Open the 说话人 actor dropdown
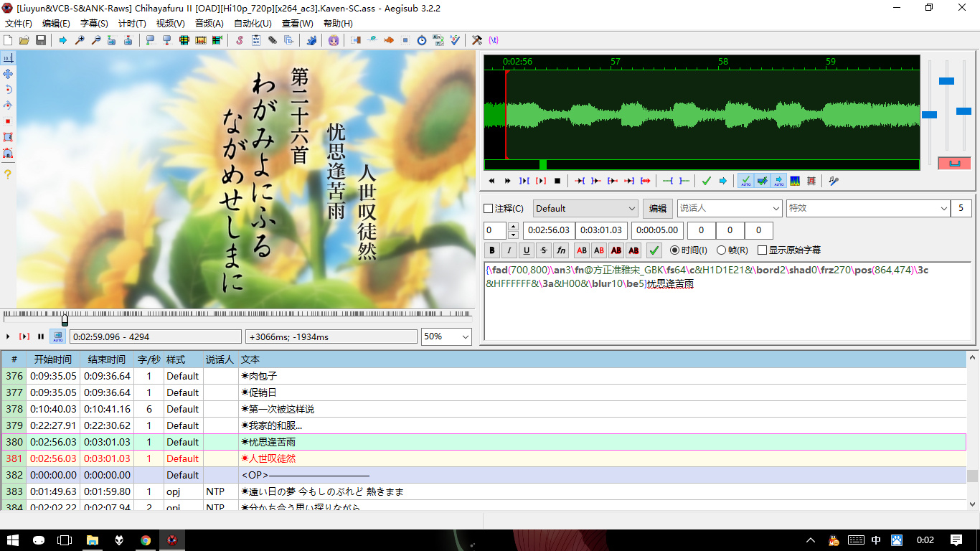 [730, 209]
